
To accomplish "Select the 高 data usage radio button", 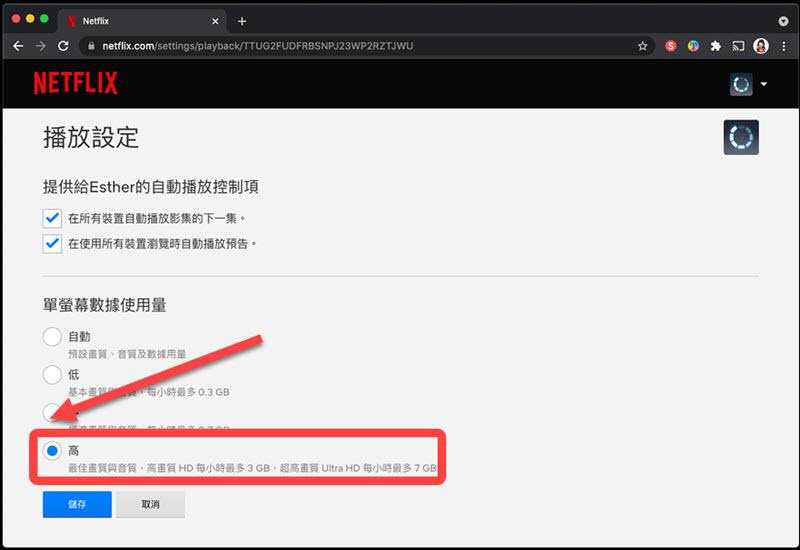I will [x=52, y=452].
